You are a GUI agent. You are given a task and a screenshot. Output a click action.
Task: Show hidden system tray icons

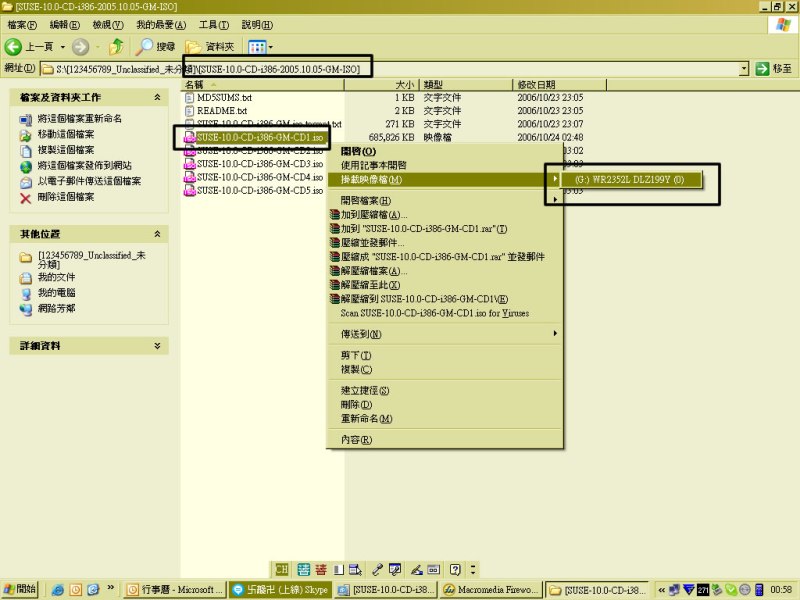(x=661, y=590)
